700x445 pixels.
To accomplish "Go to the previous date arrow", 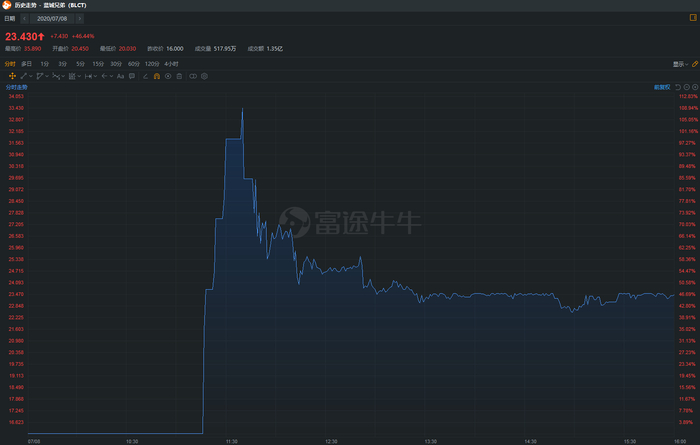I will [25, 18].
